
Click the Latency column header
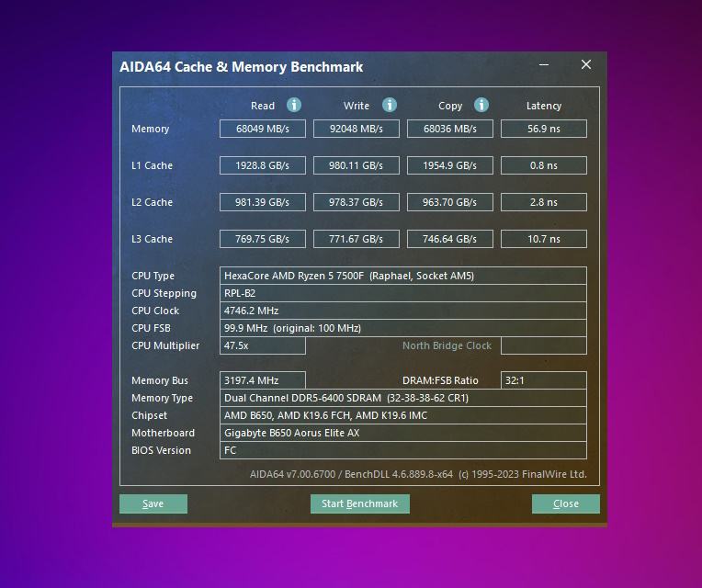[544, 106]
